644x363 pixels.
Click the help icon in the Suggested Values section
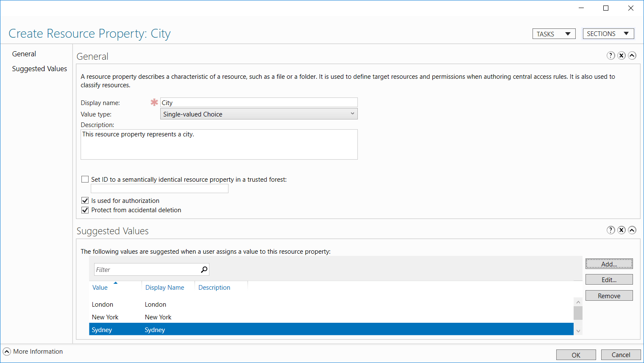pos(611,230)
